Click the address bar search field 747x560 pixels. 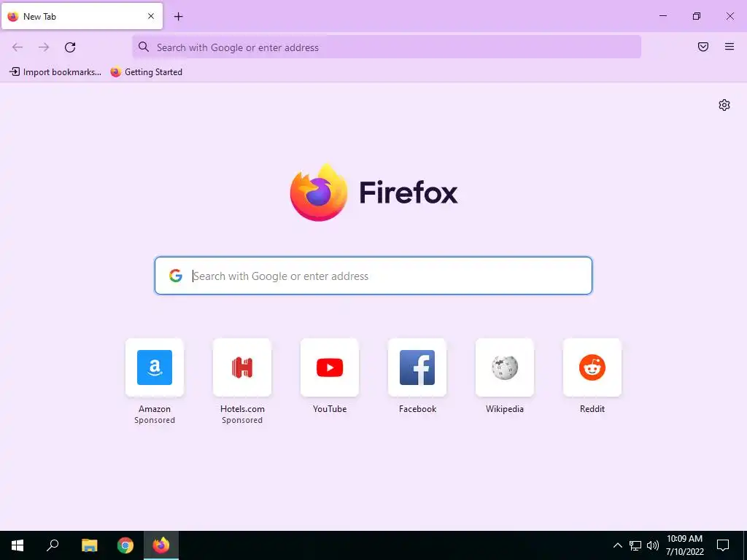[387, 47]
